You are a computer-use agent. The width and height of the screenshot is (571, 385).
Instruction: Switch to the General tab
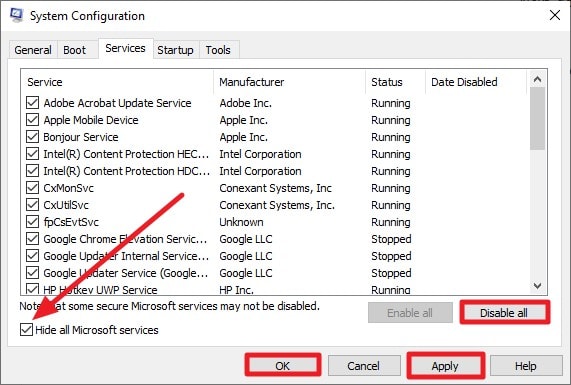point(33,50)
